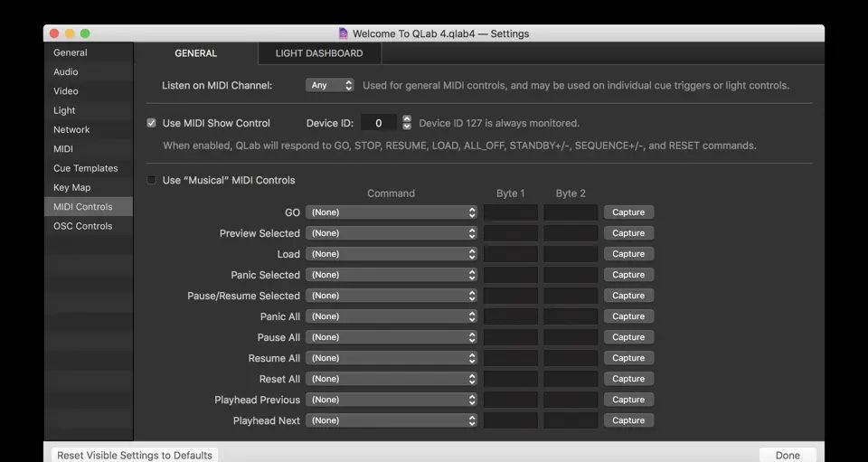Image resolution: width=868 pixels, height=462 pixels.
Task: Open the Listen on MIDI Channel dropdown
Action: pyautogui.click(x=330, y=85)
